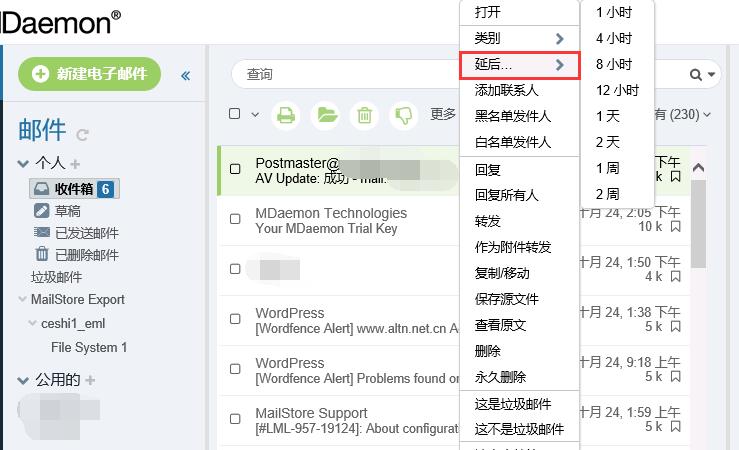
Task: Select the Problems found WordPress checkbox
Action: [235, 369]
